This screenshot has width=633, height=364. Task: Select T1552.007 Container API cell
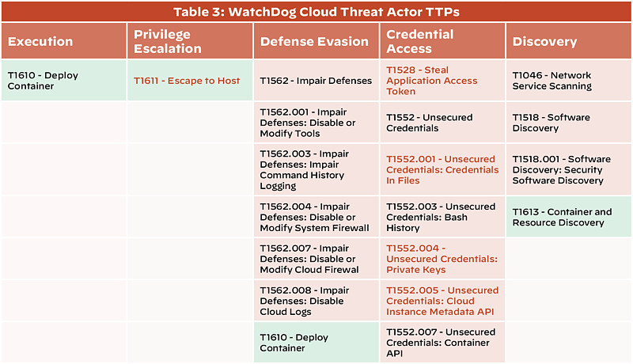[440, 343]
